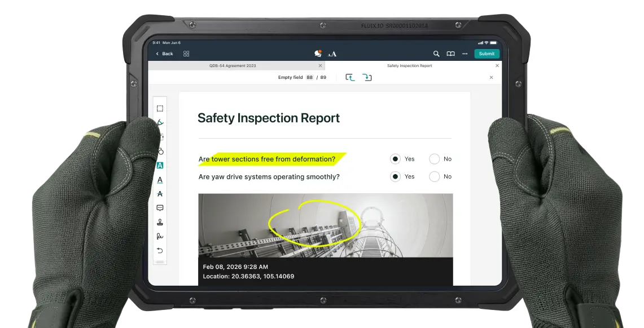Image resolution: width=644 pixels, height=328 pixels.
Task: Switch to Safety Inspection Report tab
Action: (x=409, y=65)
